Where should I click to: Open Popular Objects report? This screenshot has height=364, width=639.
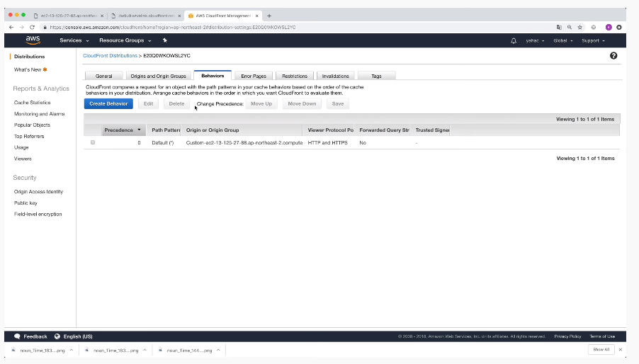32,125
